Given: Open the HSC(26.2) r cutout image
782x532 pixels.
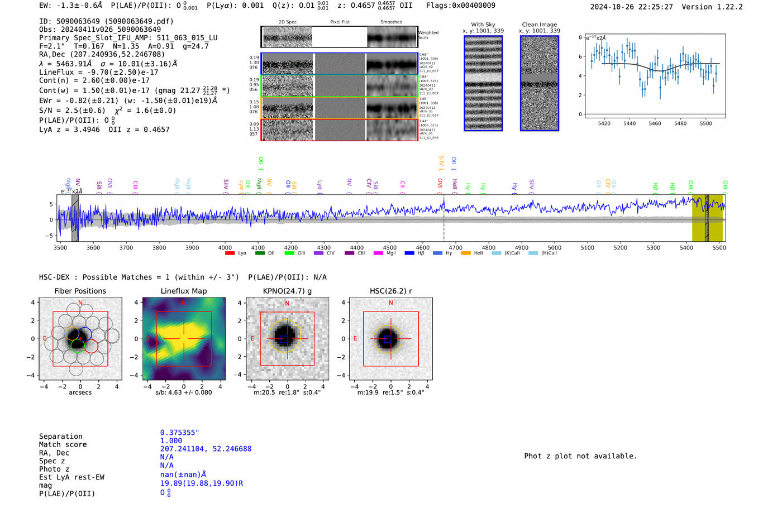Looking at the screenshot, I should [x=390, y=339].
